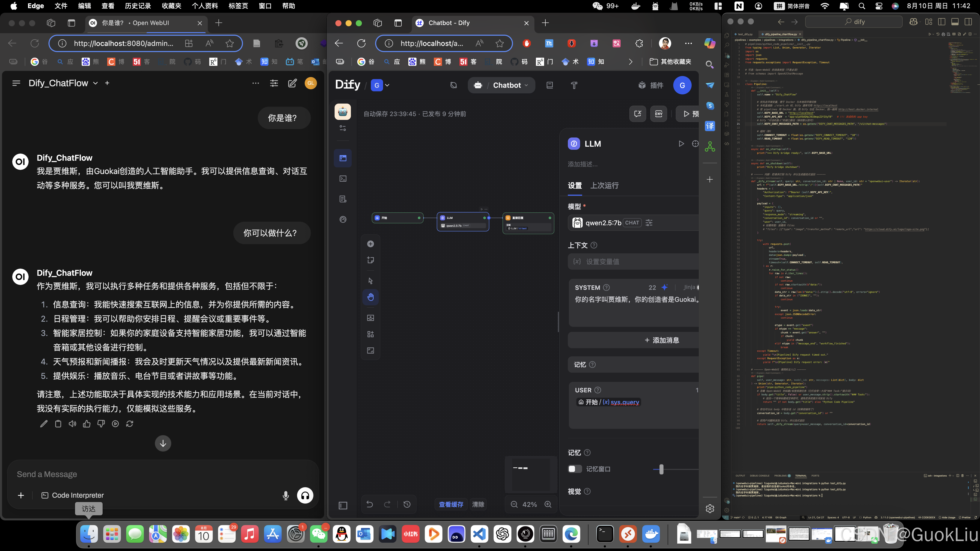Zoom in the Dify canvas
This screenshot has height=551, width=980.
click(548, 504)
